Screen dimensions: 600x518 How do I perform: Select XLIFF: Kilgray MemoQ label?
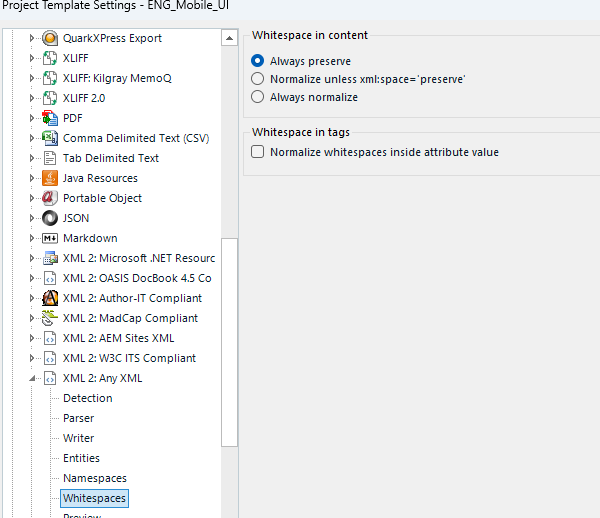click(117, 78)
